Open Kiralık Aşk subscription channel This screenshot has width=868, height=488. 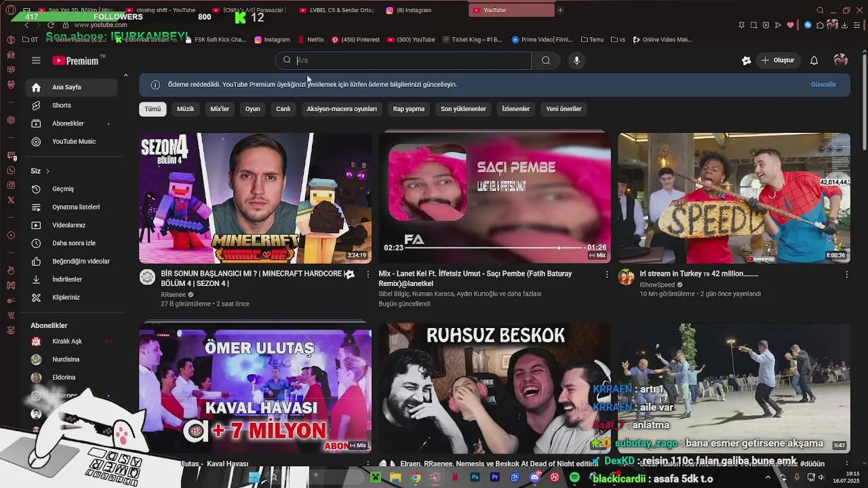point(71,342)
